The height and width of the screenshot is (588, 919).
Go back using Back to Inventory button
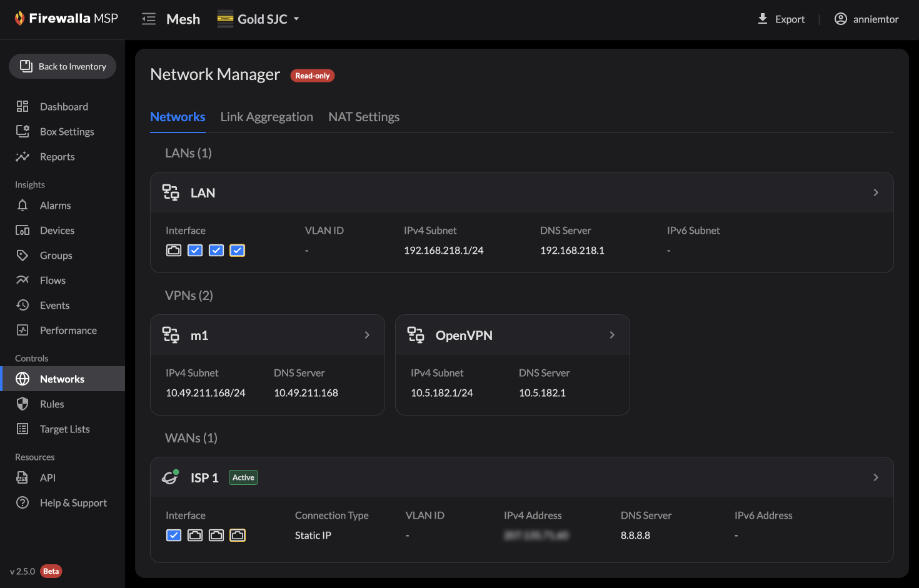point(63,66)
